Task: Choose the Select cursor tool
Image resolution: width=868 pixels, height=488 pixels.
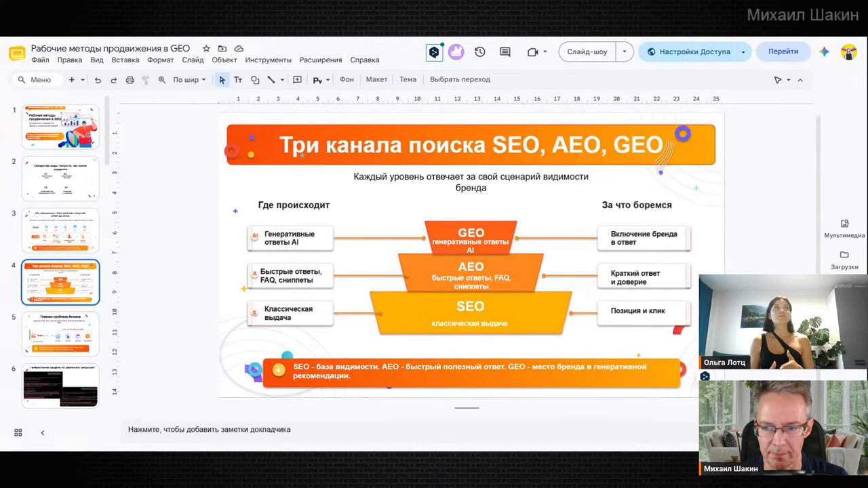Action: point(222,80)
